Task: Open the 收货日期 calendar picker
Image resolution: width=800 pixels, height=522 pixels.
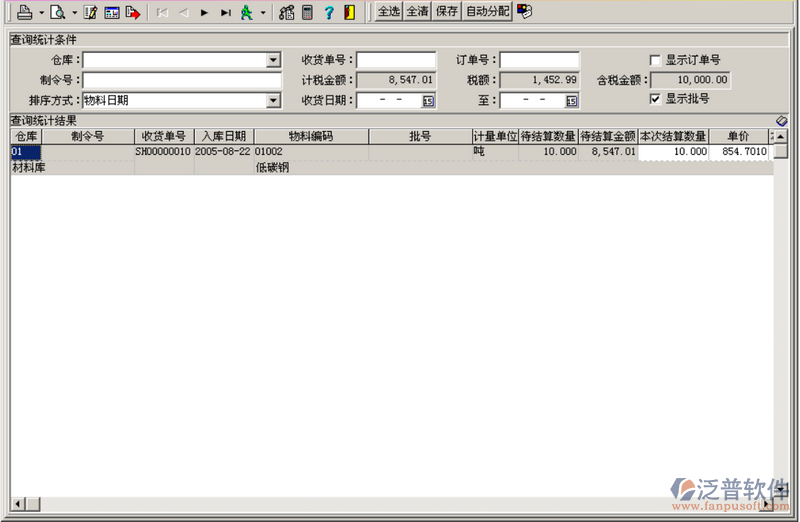Action: click(x=428, y=101)
